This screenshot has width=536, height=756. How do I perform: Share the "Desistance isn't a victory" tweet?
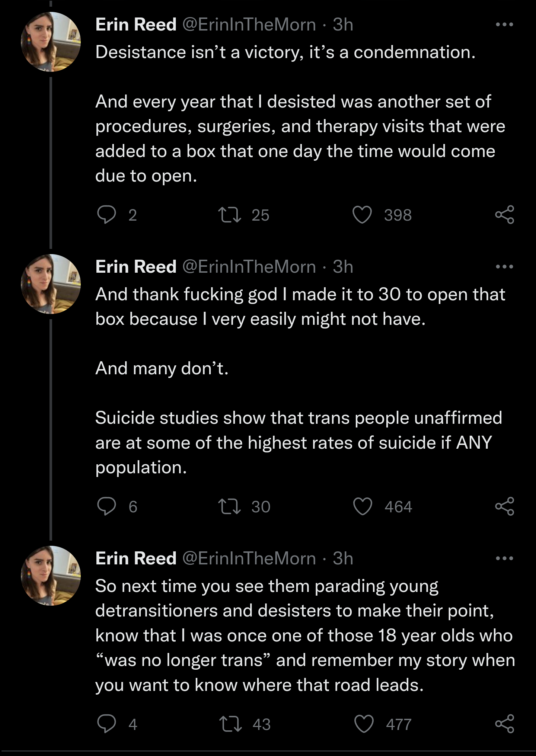(x=504, y=215)
